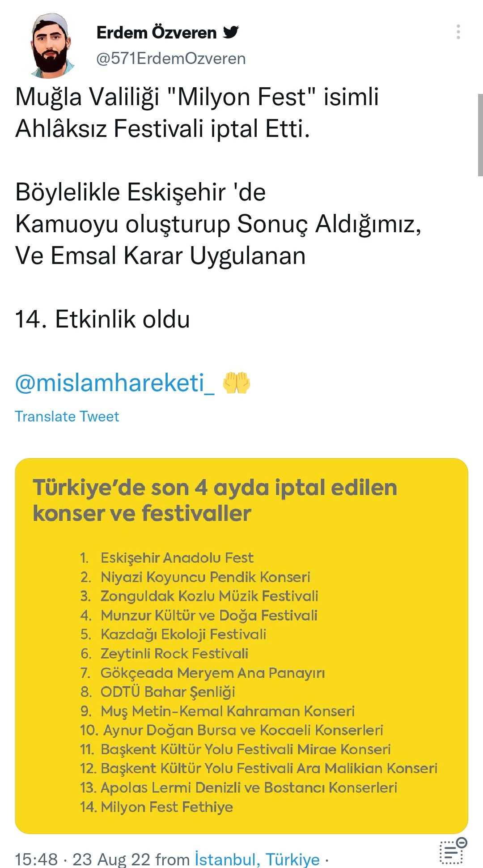This screenshot has height=868, width=483.
Task: Click the @571ErdemOzveren handle
Action: point(171,59)
